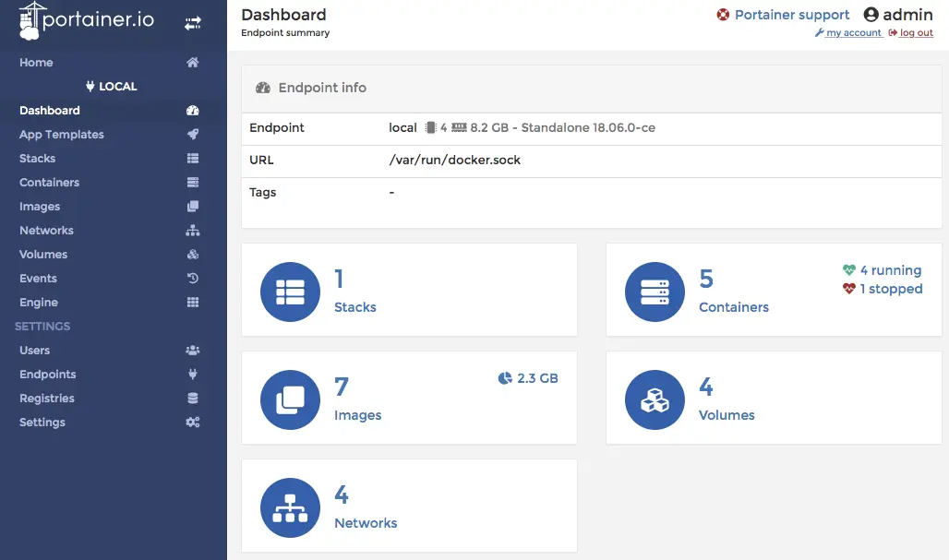Open the Home menu item

36,63
